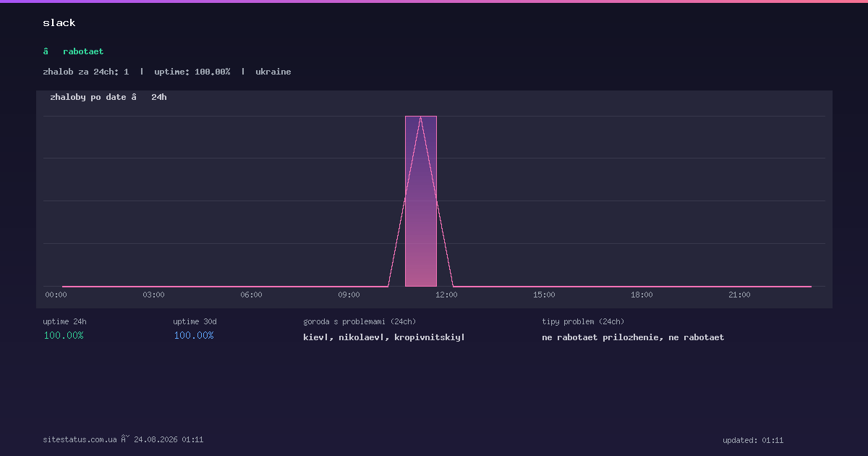Select the 03:00 tick on the time axis
This screenshot has height=456, width=868.
[153, 295]
